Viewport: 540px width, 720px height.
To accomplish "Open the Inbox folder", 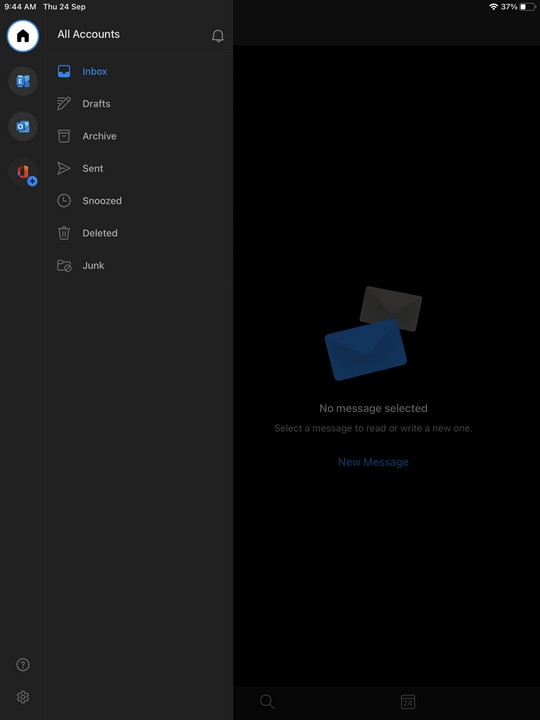I will pyautogui.click(x=139, y=72).
